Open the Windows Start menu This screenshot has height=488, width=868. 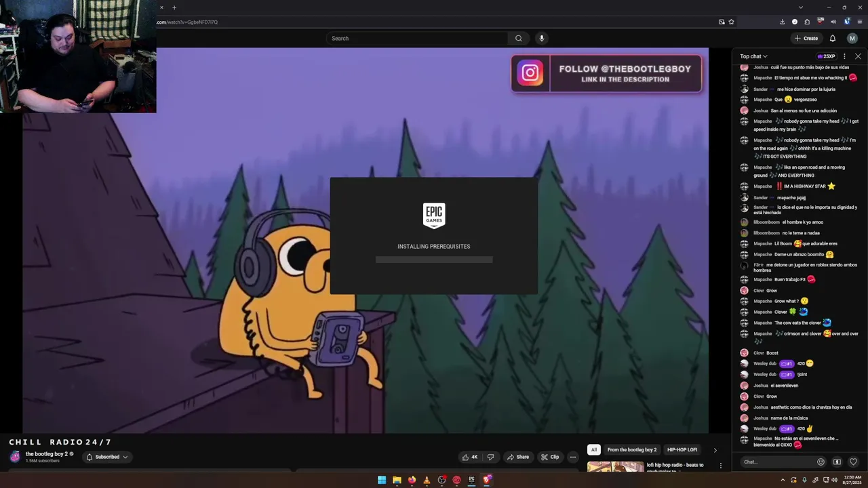coord(382,480)
